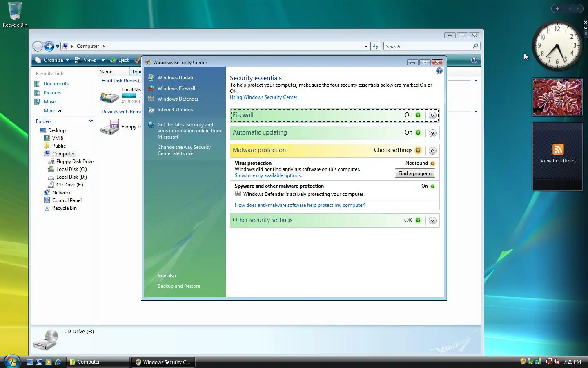Screen dimensions: 588x368
Task: Sort by the Name column header
Action: (113, 72)
